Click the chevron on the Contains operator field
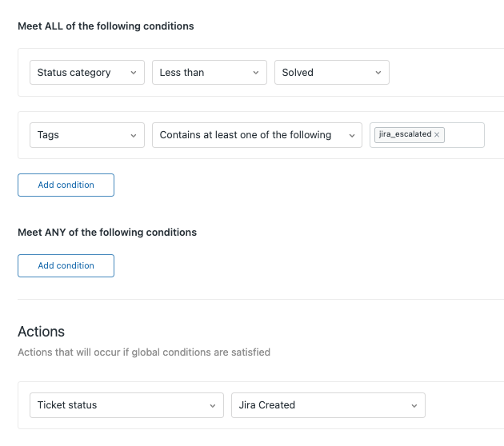This screenshot has width=504, height=446. [351, 136]
